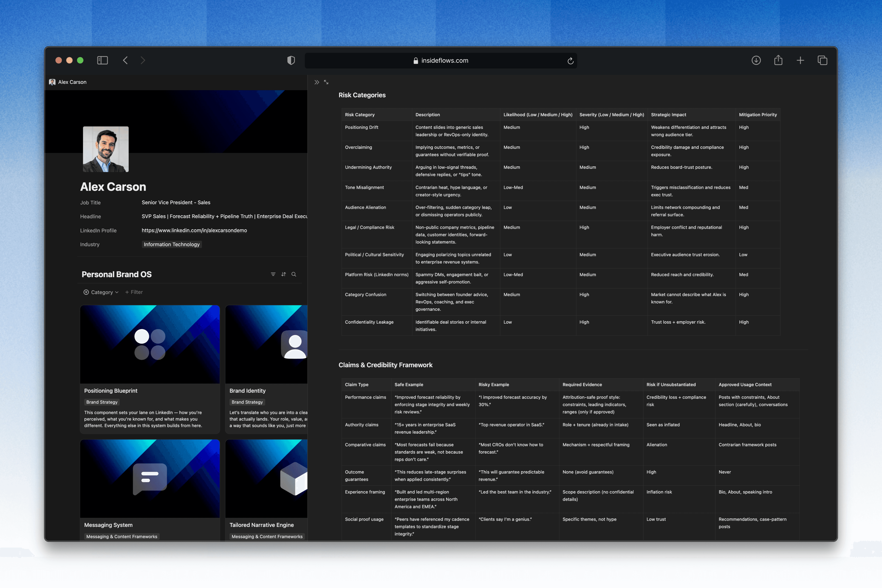Open filter lines icon in Personal Brand OS
882x588 pixels.
coord(273,274)
